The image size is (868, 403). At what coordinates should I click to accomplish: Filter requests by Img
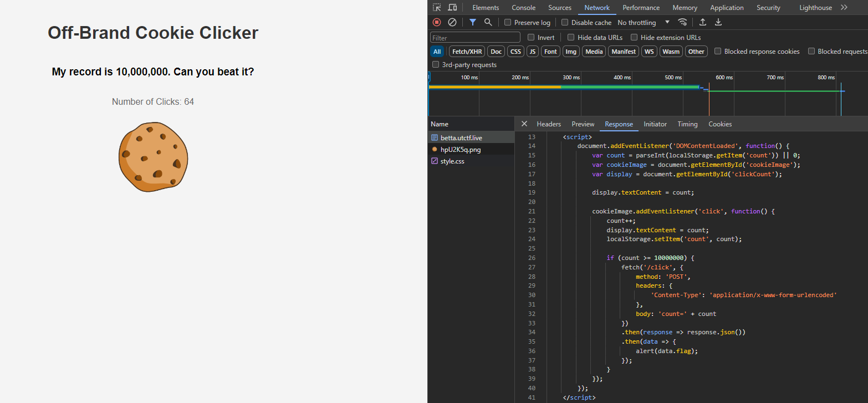click(x=571, y=52)
